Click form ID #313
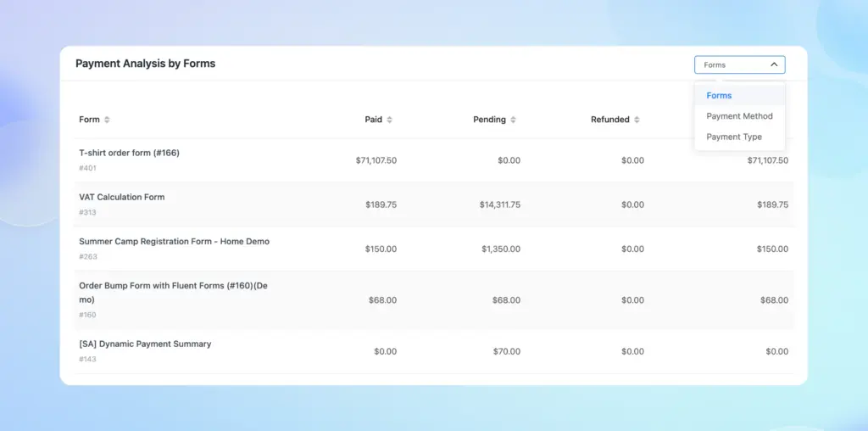The image size is (868, 431). coord(87,213)
